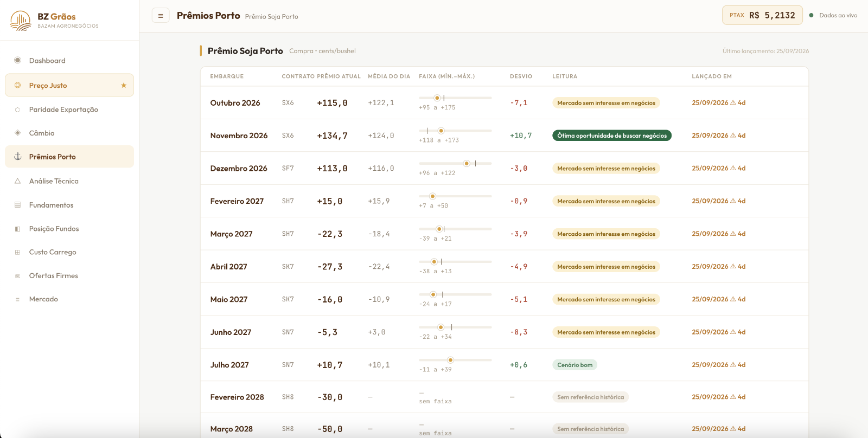Image resolution: width=868 pixels, height=438 pixels.
Task: Click Sem referência histórica badge for Fevereiro 2028
Action: point(590,397)
